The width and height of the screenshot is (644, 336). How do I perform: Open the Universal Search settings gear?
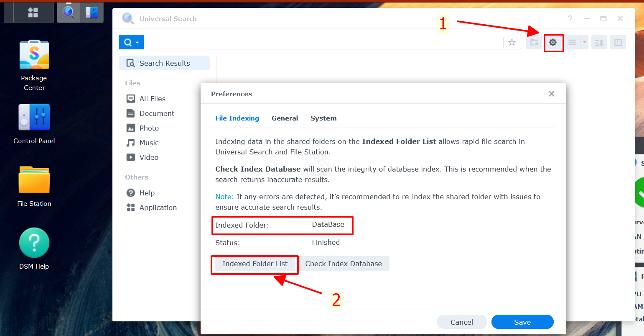click(x=554, y=42)
